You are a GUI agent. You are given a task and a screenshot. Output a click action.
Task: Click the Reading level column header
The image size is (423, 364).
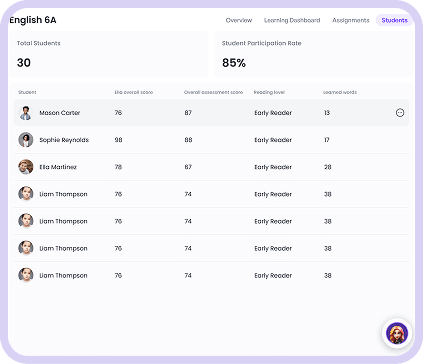pyautogui.click(x=269, y=92)
